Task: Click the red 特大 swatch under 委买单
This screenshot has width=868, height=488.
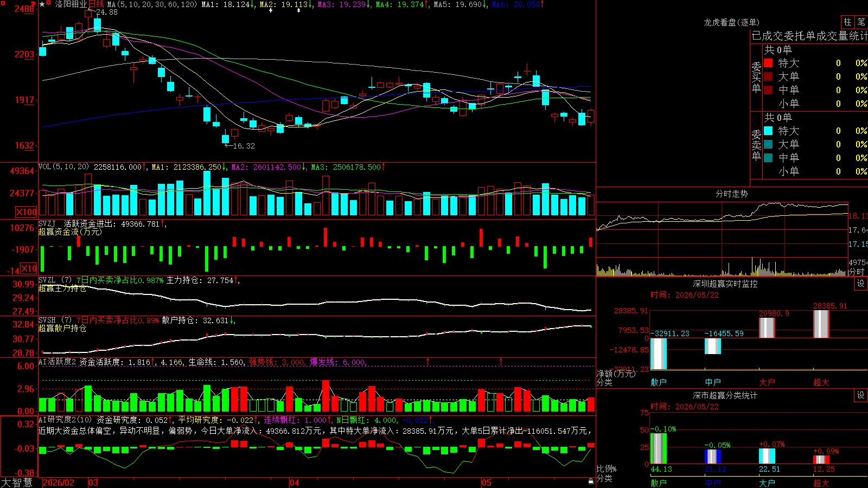Action: tap(768, 63)
